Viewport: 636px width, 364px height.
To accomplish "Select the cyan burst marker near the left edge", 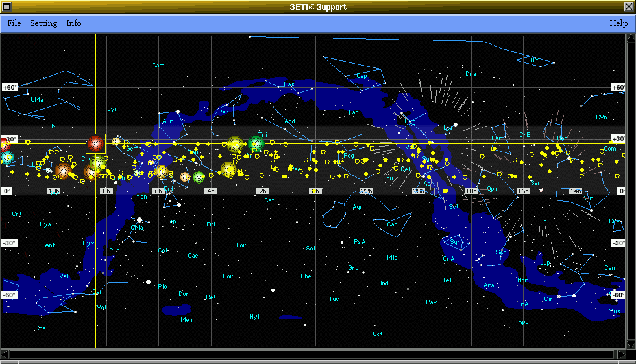I will tap(7, 157).
